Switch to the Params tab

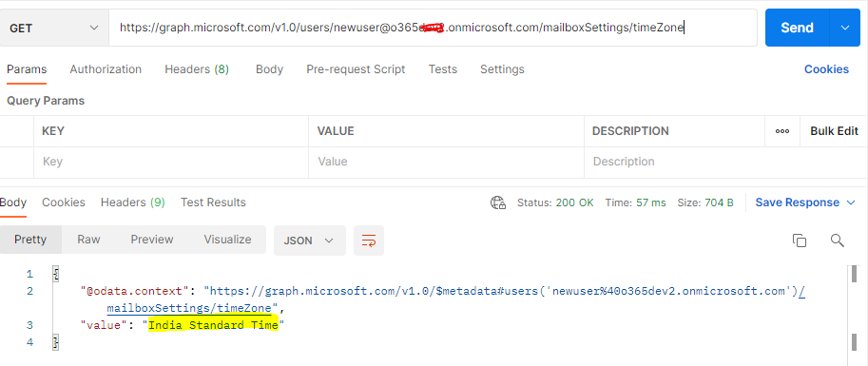click(x=27, y=69)
